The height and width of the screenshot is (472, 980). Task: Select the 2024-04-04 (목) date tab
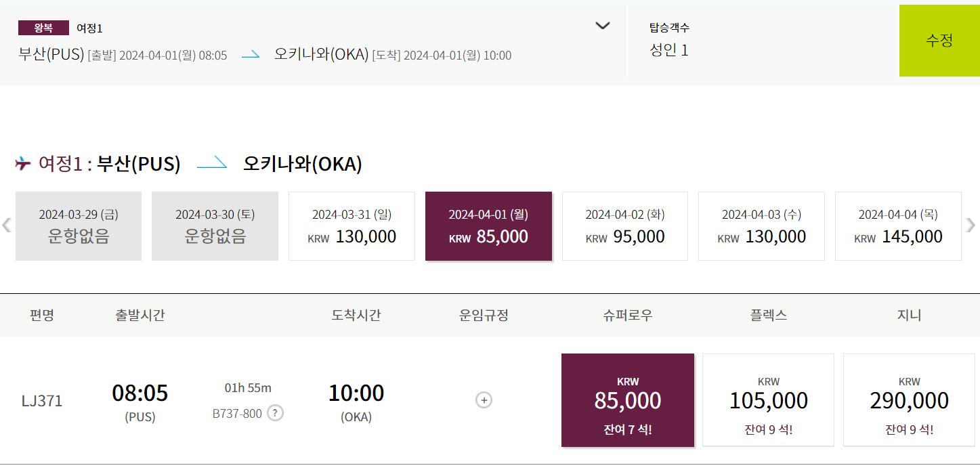[x=898, y=226]
